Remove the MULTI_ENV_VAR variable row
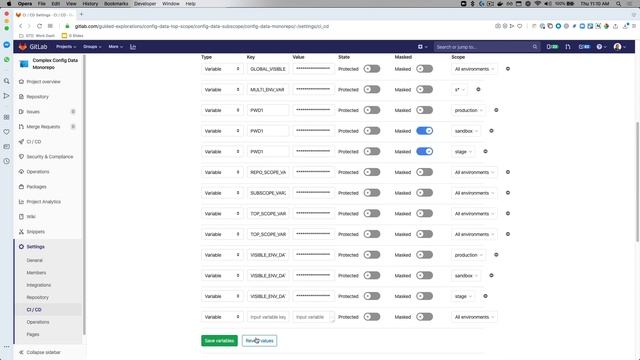Viewport: 640px width, 360px height. [478, 89]
